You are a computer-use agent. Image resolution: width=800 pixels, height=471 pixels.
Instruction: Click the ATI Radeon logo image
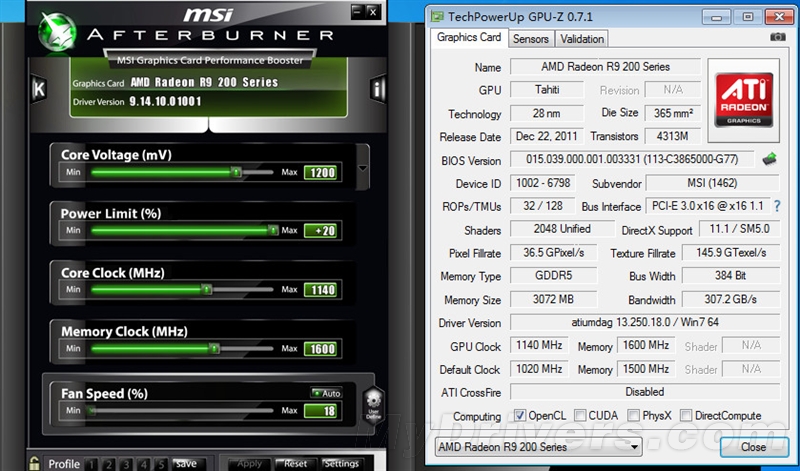(x=743, y=100)
